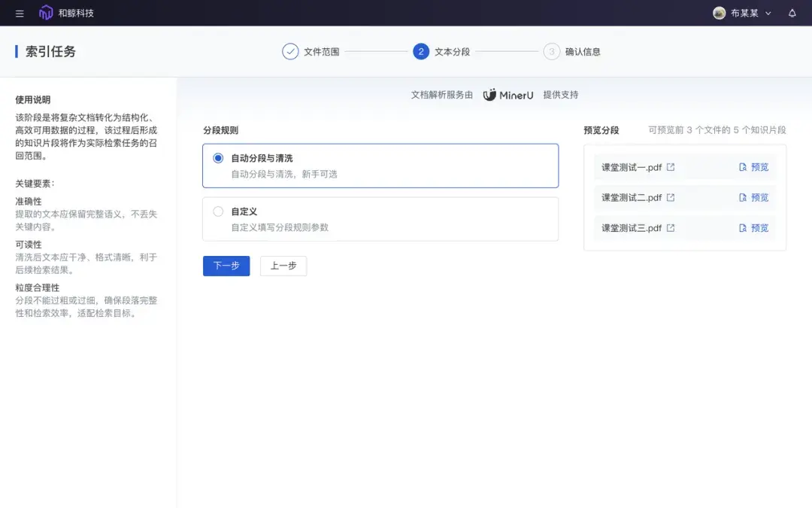This screenshot has width=812, height=508.
Task: Select the 自动分段与清洗 radio option
Action: [x=218, y=158]
